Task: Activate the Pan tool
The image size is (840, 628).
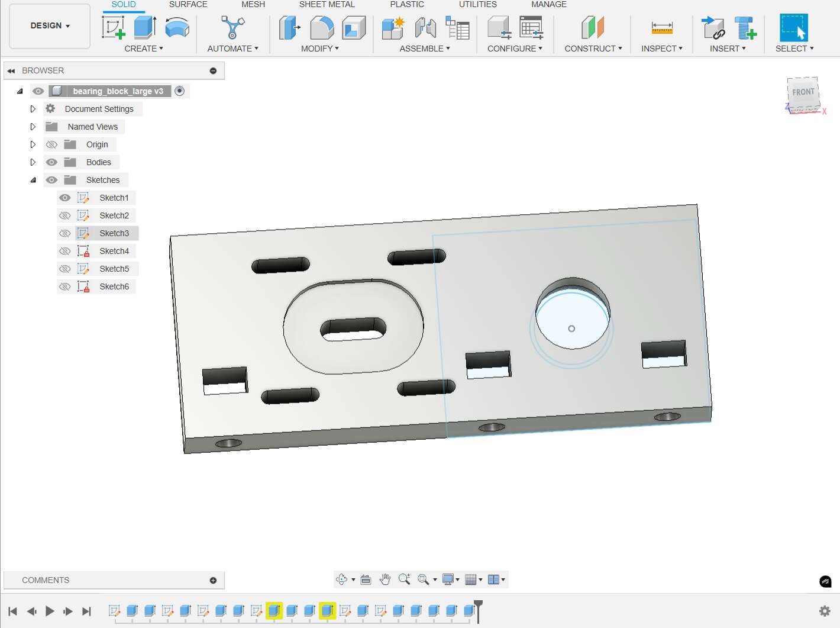Action: coord(385,579)
